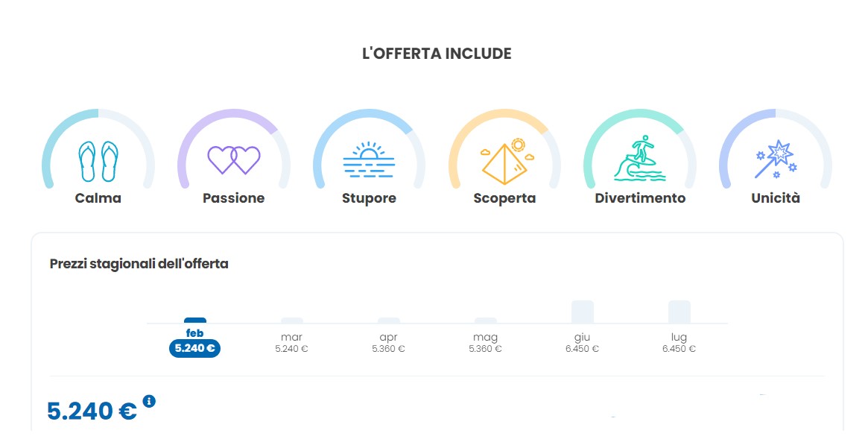Click the giu price bar in chart
This screenshot has height=439, width=868.
583,312
